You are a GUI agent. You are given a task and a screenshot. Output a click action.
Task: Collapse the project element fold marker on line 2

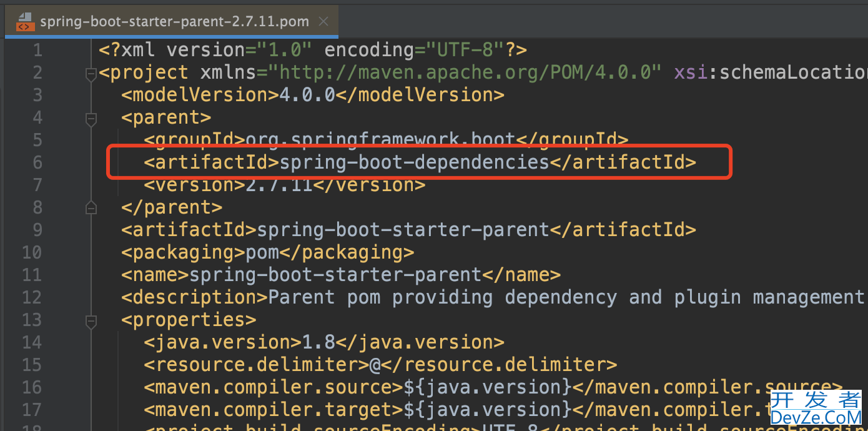point(91,74)
